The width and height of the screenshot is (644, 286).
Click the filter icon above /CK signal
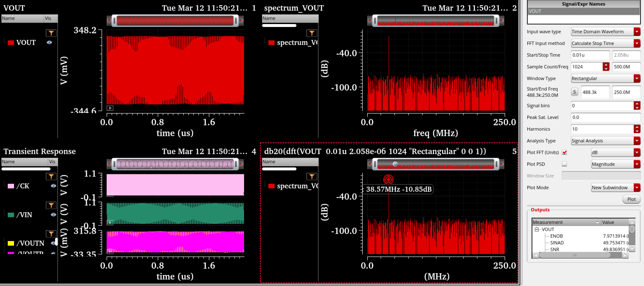tap(51, 176)
